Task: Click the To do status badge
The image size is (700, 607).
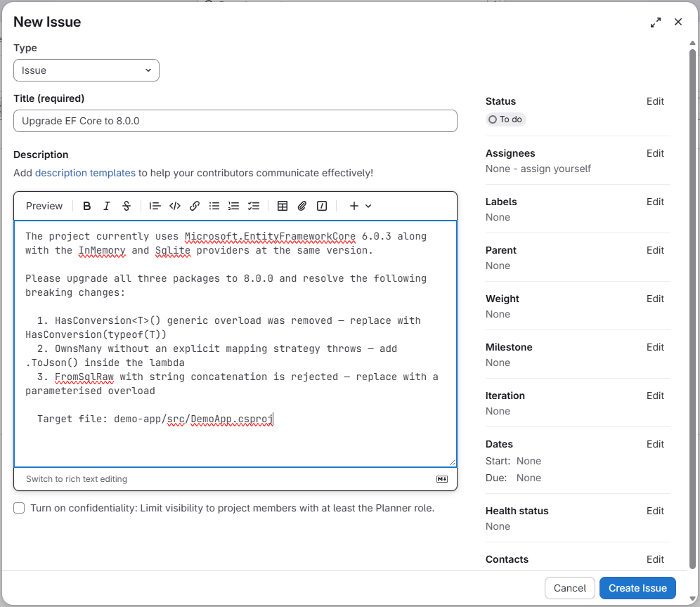Action: point(505,119)
